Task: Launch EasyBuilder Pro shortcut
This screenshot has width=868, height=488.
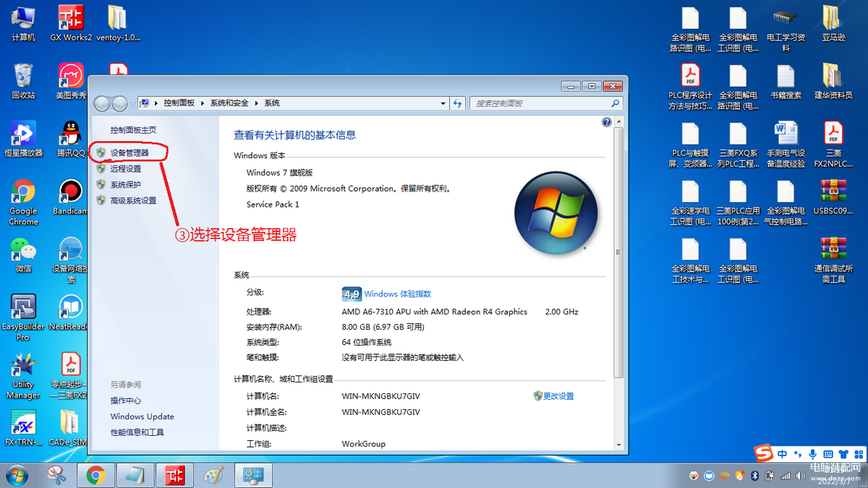Action: pyautogui.click(x=23, y=317)
